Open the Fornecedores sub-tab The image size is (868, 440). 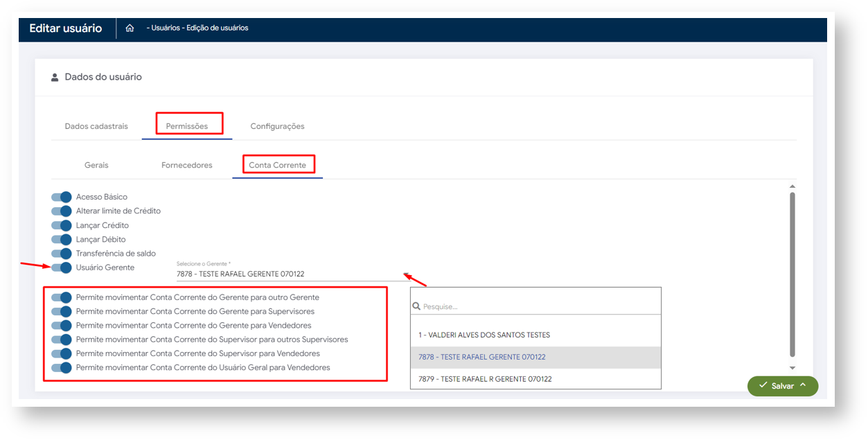point(187,165)
